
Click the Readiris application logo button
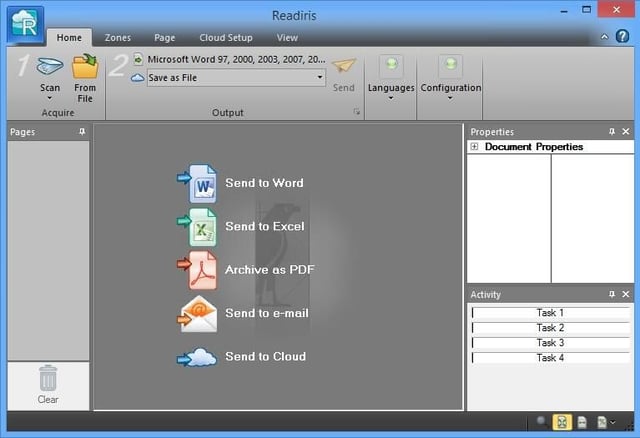pyautogui.click(x=25, y=25)
